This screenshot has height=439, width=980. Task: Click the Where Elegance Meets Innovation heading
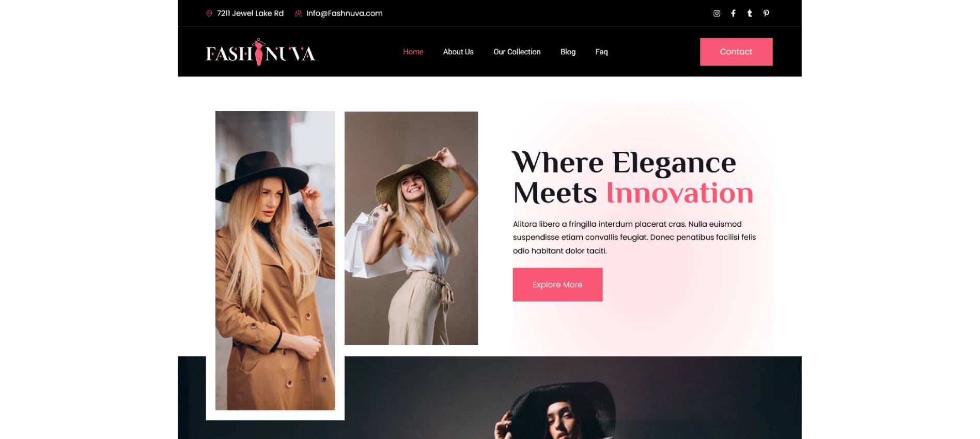pyautogui.click(x=632, y=178)
